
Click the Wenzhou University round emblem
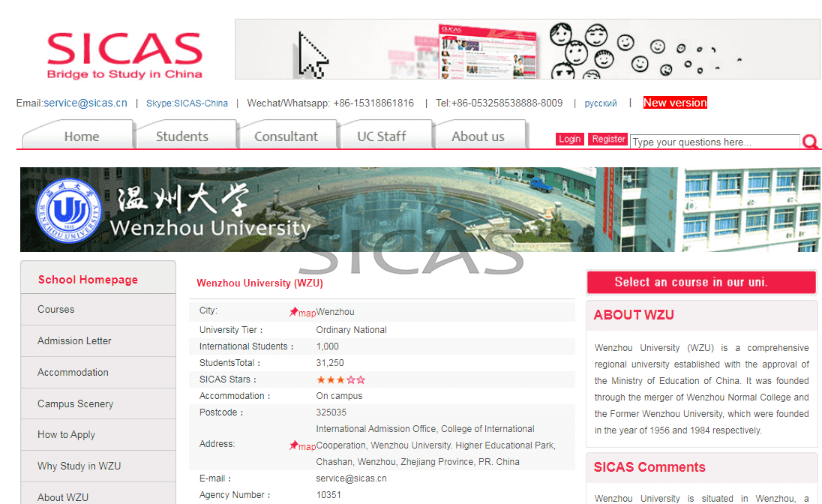[69, 211]
